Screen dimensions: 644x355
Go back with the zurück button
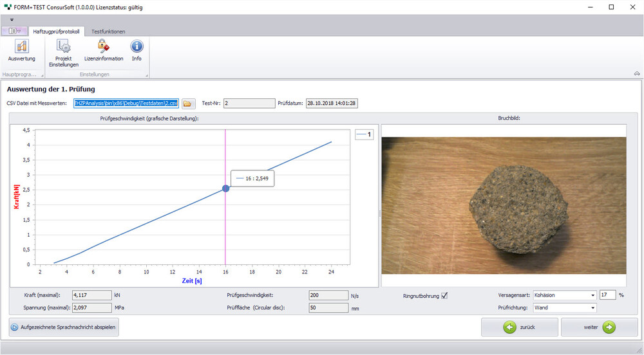(519, 327)
